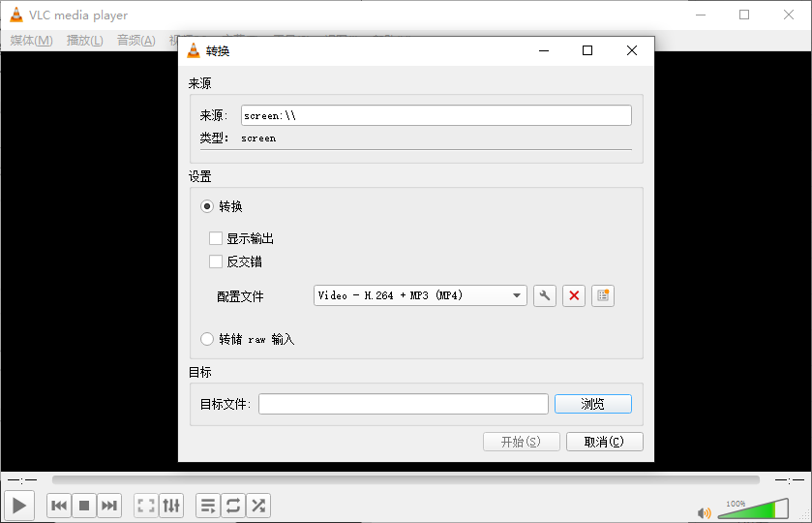
Task: Close the VLC media player main window
Action: (789, 15)
